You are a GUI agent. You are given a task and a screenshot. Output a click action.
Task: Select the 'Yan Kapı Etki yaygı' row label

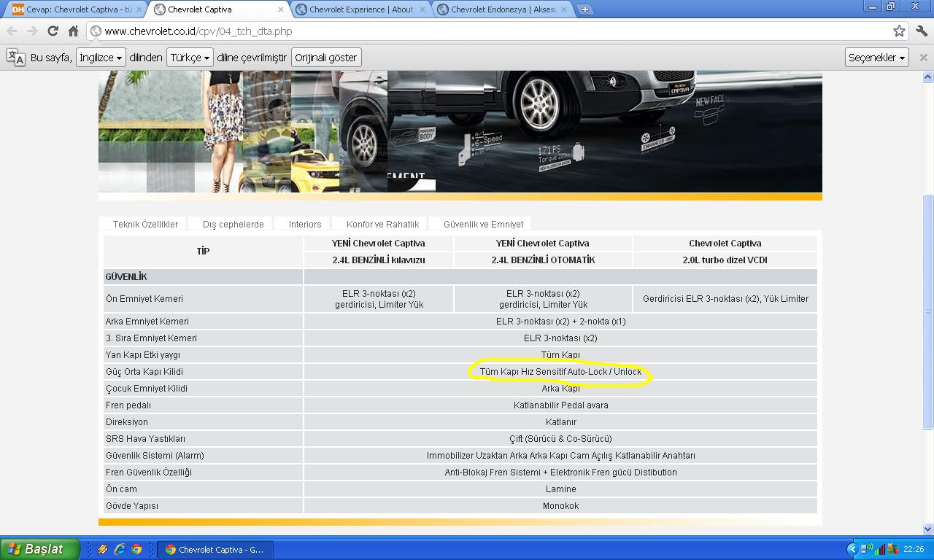click(142, 354)
